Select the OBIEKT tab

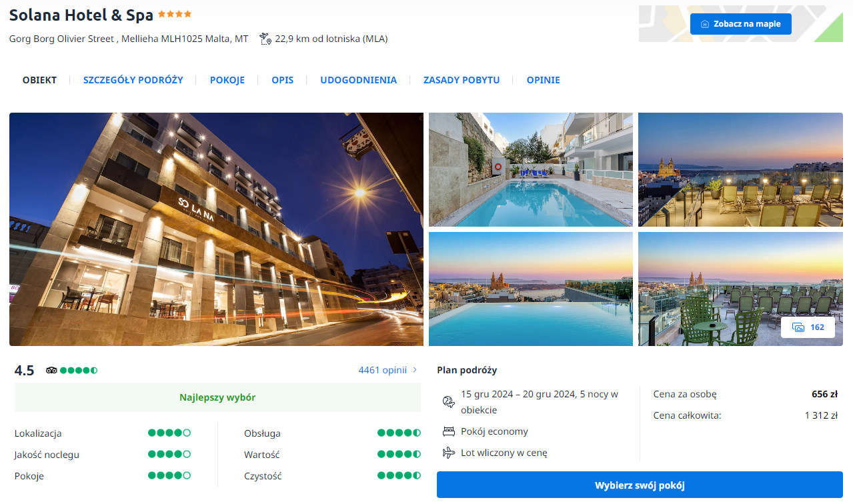39,80
